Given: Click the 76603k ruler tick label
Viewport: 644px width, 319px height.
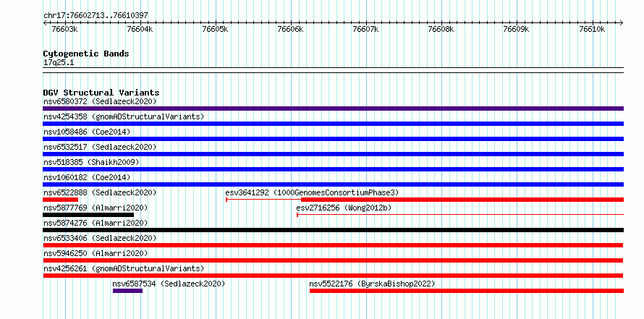Looking at the screenshot, I should (64, 29).
